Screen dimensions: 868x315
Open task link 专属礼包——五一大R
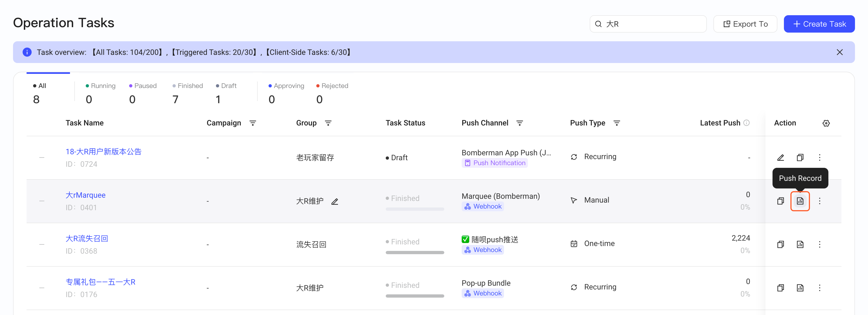(100, 282)
